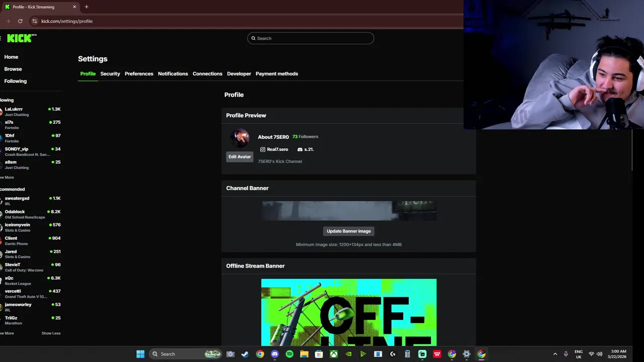Switch to the Developer tab
Image resolution: width=644 pixels, height=362 pixels.
tap(239, 74)
